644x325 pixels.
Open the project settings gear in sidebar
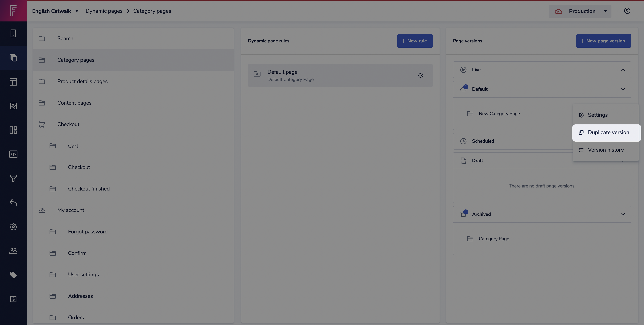pyautogui.click(x=13, y=227)
